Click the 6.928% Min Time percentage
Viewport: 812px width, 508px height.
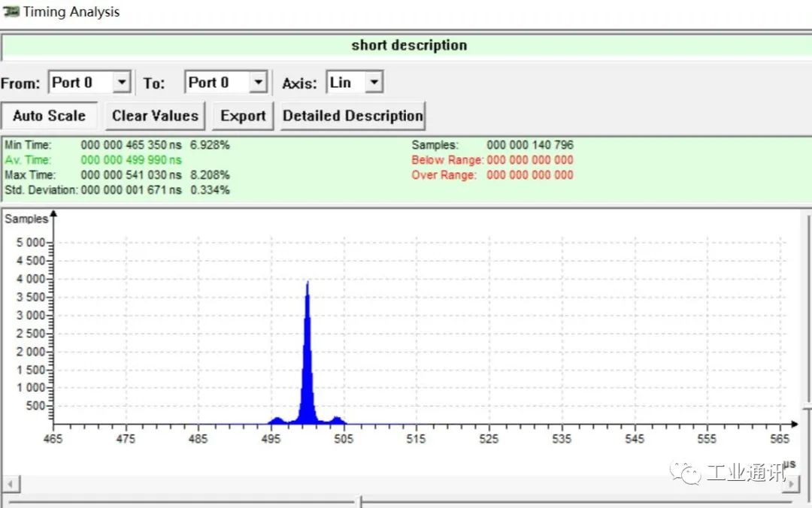click(210, 145)
